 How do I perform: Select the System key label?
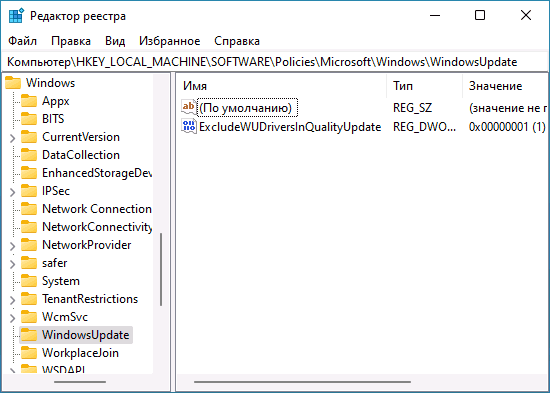(x=61, y=281)
